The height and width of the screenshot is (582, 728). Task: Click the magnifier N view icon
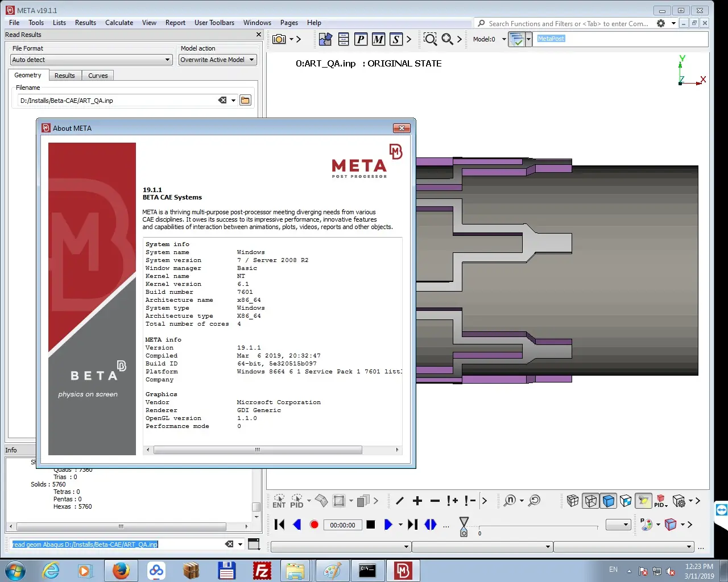(x=510, y=500)
